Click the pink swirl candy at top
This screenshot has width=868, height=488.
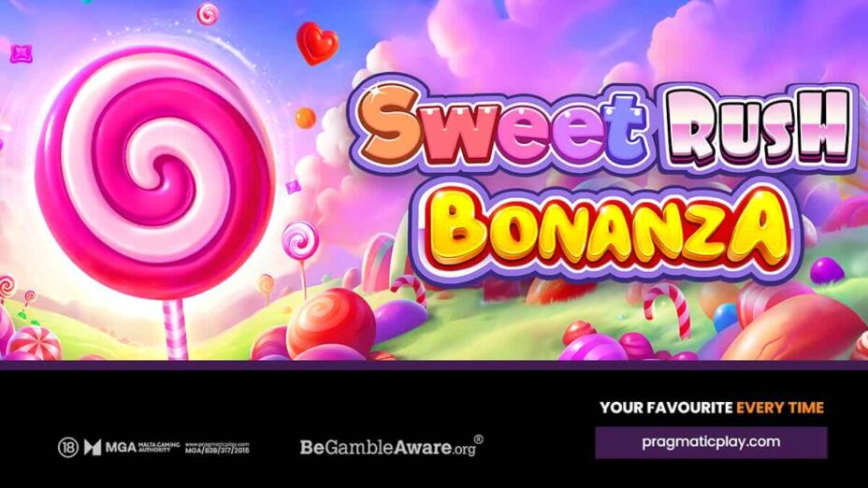click(209, 14)
